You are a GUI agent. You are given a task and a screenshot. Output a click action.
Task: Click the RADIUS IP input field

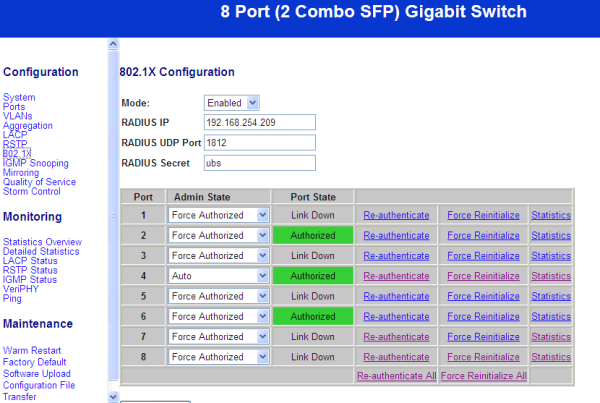pos(258,122)
